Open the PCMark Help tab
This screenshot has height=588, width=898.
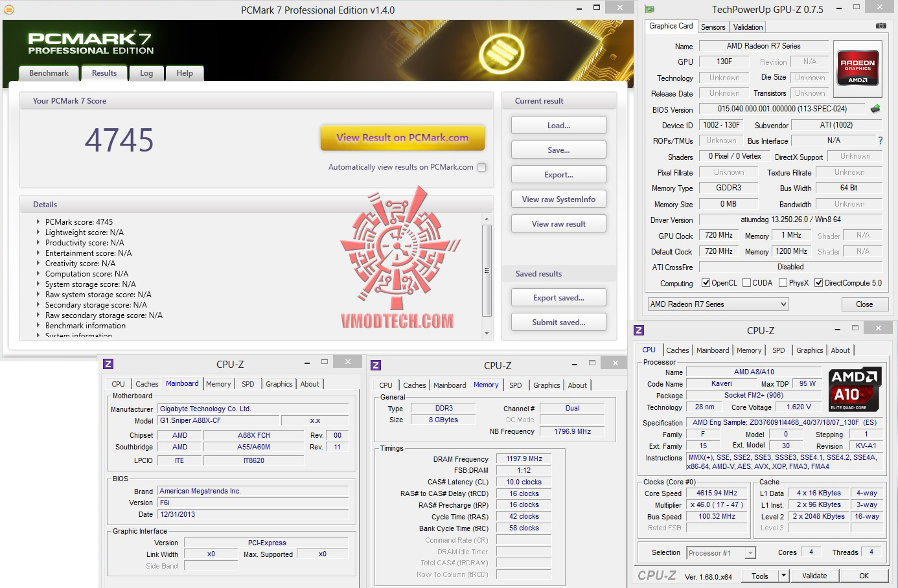tap(185, 73)
